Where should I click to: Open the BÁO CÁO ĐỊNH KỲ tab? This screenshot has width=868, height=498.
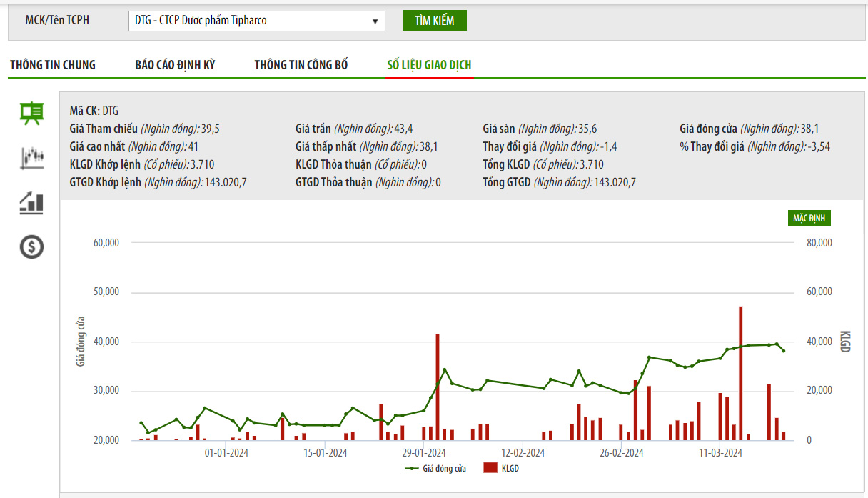[x=175, y=65]
